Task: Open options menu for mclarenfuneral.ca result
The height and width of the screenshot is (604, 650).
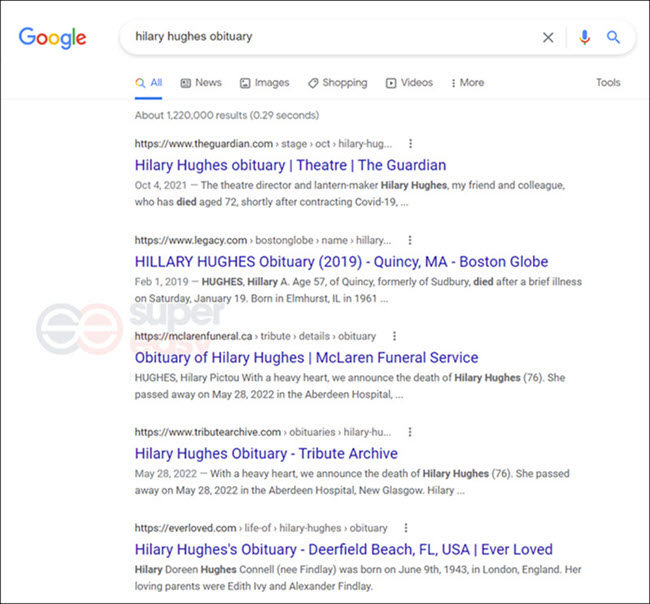Action: pyautogui.click(x=394, y=336)
